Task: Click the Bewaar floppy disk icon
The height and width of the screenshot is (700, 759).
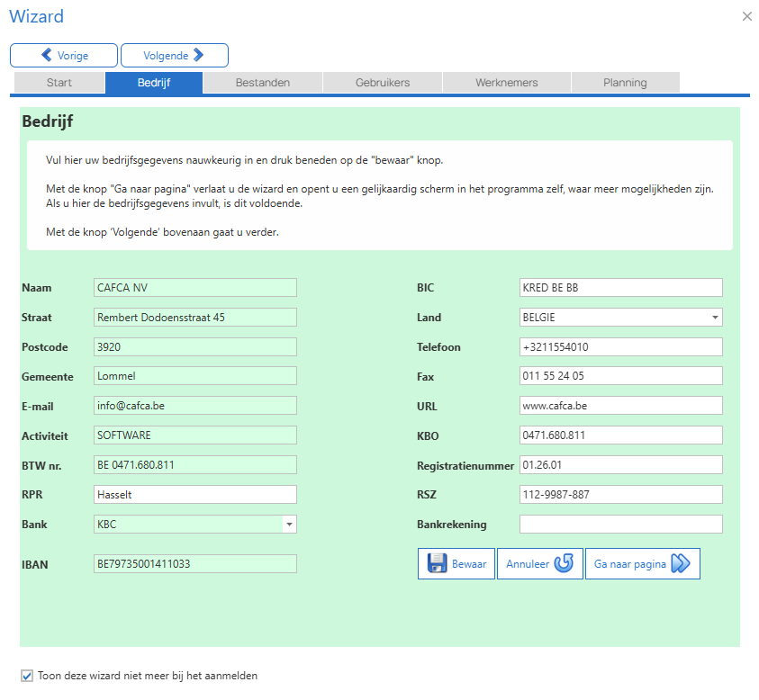Action: (x=437, y=563)
